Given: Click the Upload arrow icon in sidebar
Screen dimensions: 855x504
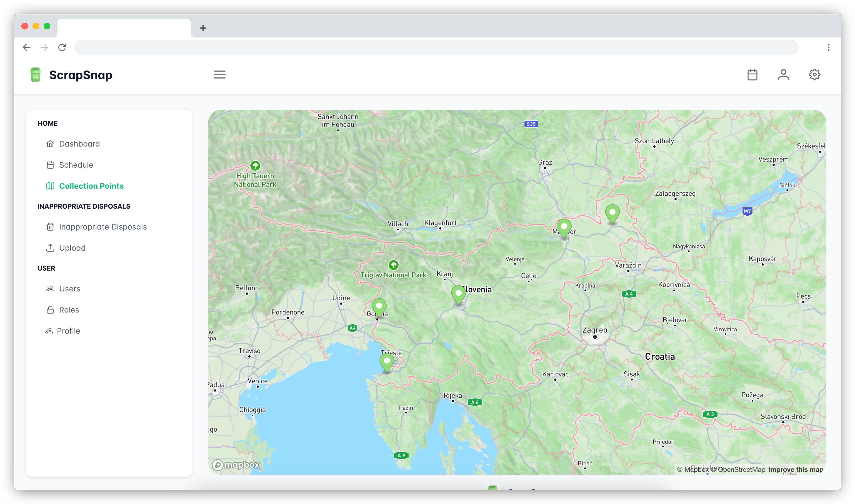Looking at the screenshot, I should click(50, 247).
